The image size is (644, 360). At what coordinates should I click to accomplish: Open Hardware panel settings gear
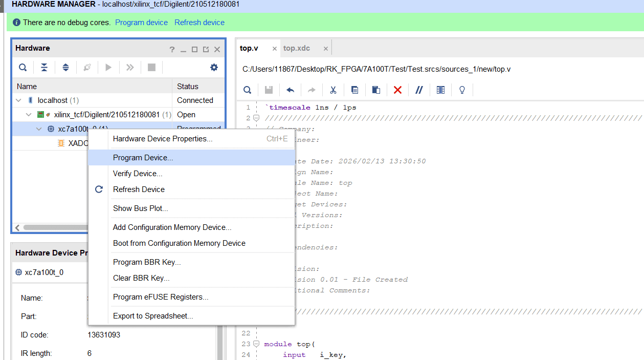coord(214,67)
